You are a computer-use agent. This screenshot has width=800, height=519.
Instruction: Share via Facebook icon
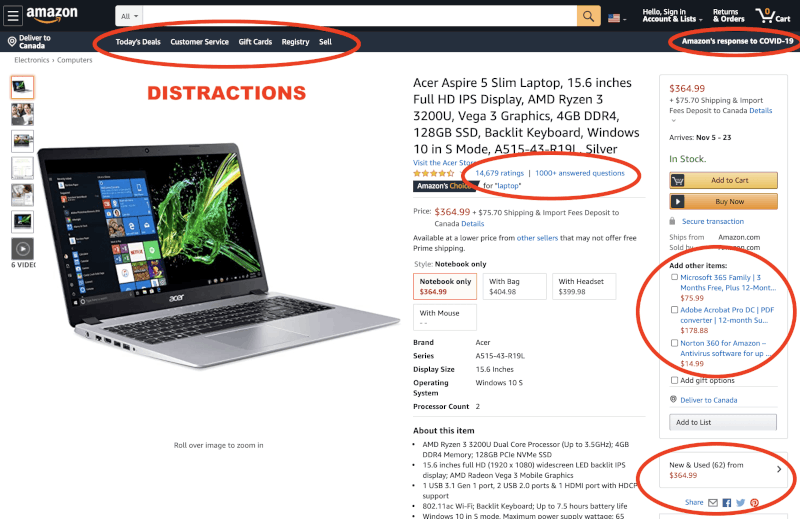[x=727, y=503]
